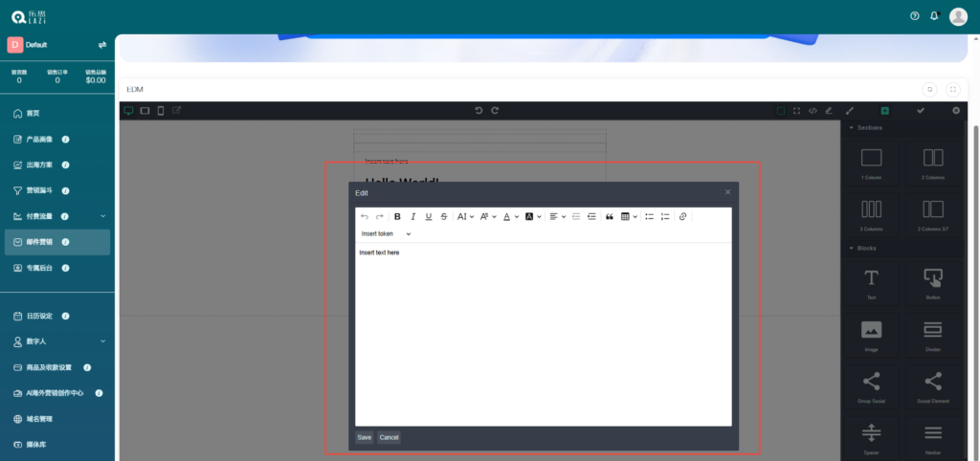Switch to desktop device preview
The image size is (980, 461).
(x=128, y=111)
